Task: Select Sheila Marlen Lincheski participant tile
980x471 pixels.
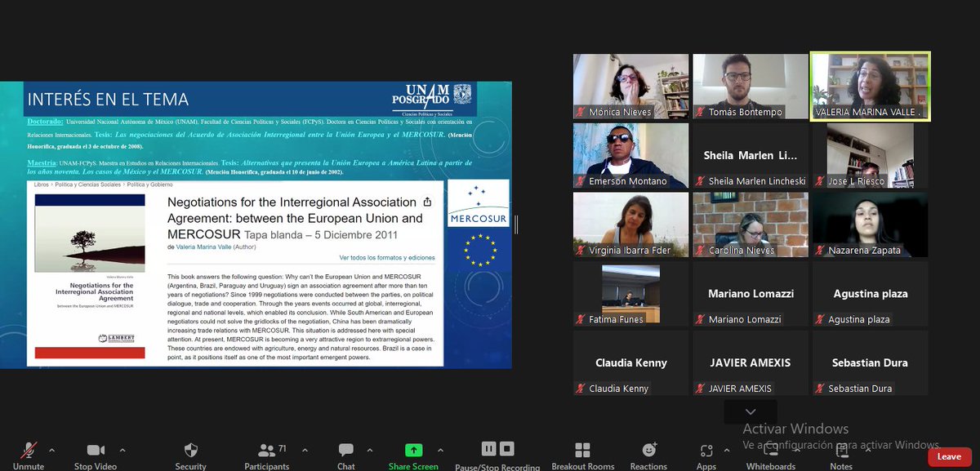Action: click(751, 155)
